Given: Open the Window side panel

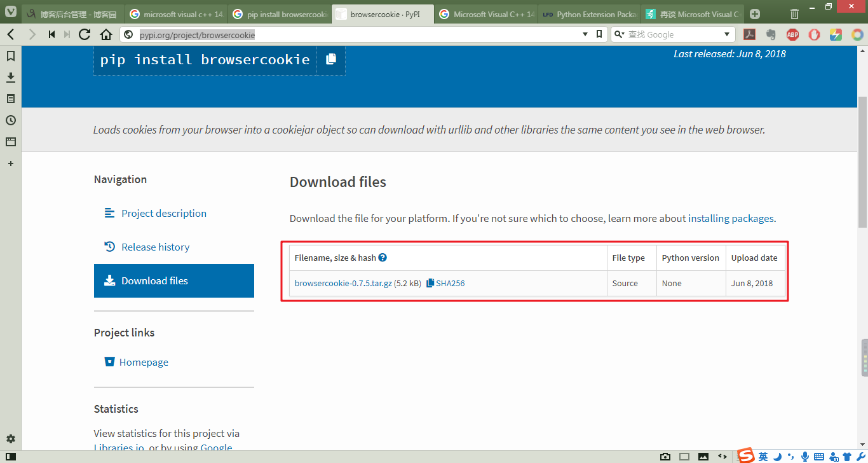Looking at the screenshot, I should pyautogui.click(x=11, y=142).
